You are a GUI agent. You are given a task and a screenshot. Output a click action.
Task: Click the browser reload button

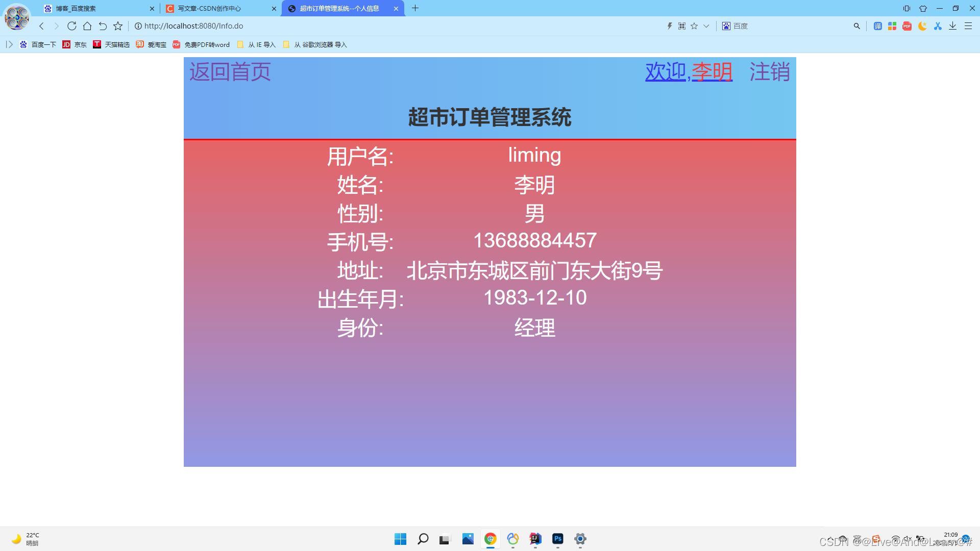pos(72,26)
